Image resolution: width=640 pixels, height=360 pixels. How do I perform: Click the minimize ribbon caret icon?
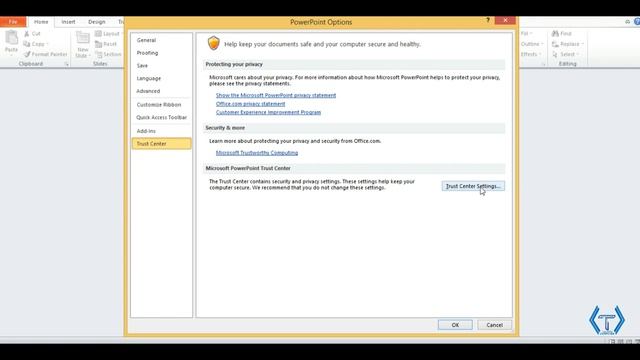click(x=627, y=22)
